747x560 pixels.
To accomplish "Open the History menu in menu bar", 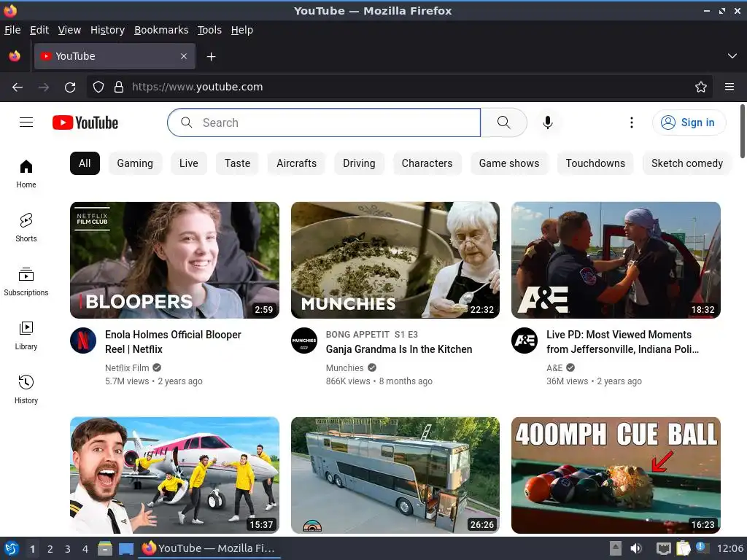I will click(x=108, y=30).
